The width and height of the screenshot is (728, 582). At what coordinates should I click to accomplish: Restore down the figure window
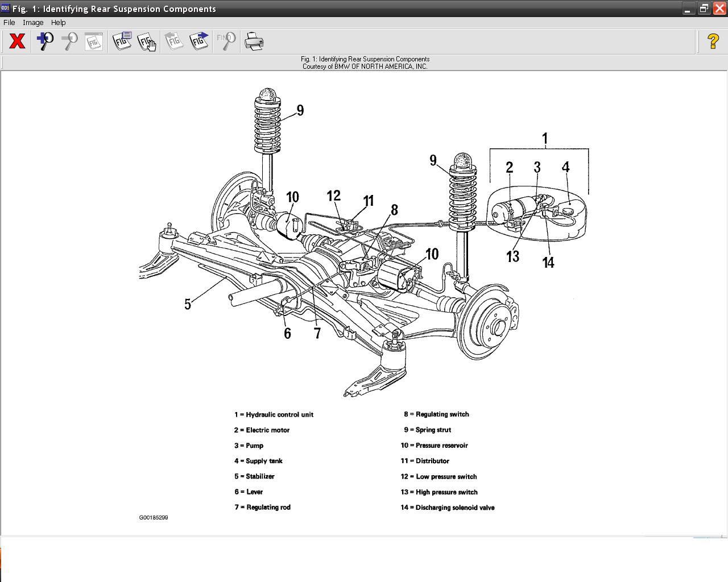tap(704, 9)
